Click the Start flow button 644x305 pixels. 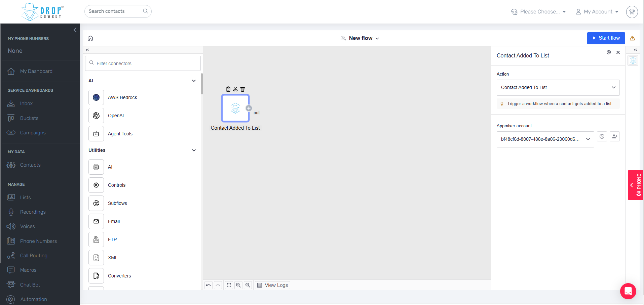(606, 38)
